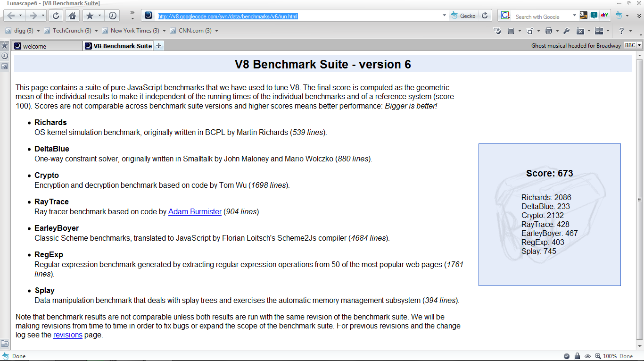Toggle the eye icon in status bar
This screenshot has width=644, height=361.
587,356
